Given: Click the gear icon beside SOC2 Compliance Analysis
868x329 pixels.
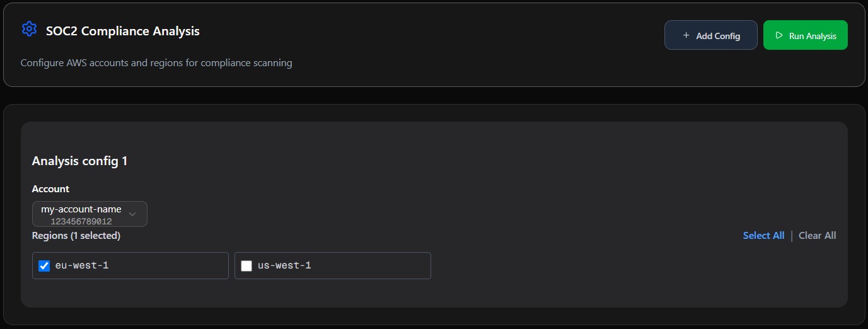Looking at the screenshot, I should coord(29,29).
